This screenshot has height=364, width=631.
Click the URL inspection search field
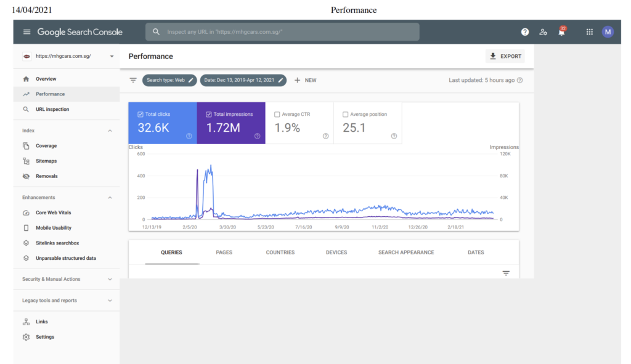(x=282, y=32)
